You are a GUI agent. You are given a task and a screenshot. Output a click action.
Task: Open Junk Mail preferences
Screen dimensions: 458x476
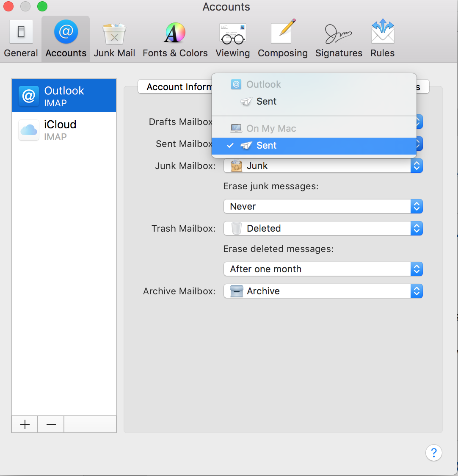(x=114, y=39)
